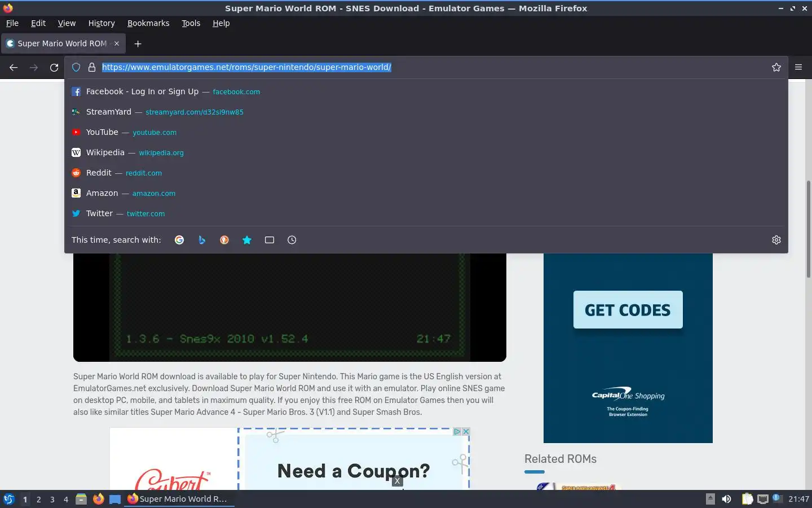
Task: Choose the Reddit suggestion
Action: 426,173
